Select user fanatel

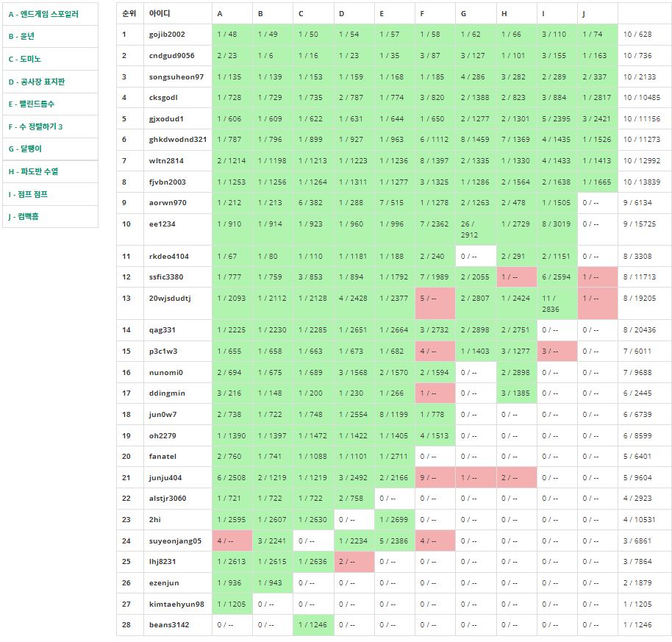point(162,457)
